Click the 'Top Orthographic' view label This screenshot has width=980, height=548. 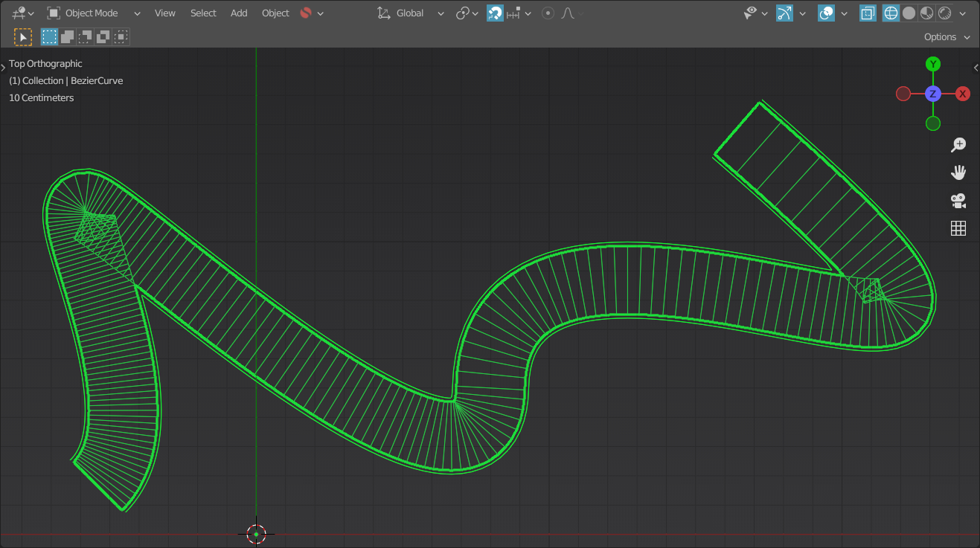[x=45, y=64]
